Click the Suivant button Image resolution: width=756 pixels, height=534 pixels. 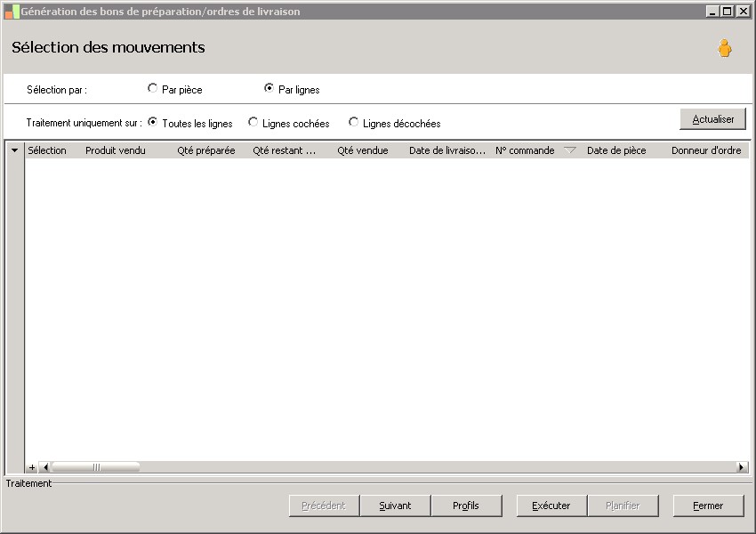[x=395, y=506]
